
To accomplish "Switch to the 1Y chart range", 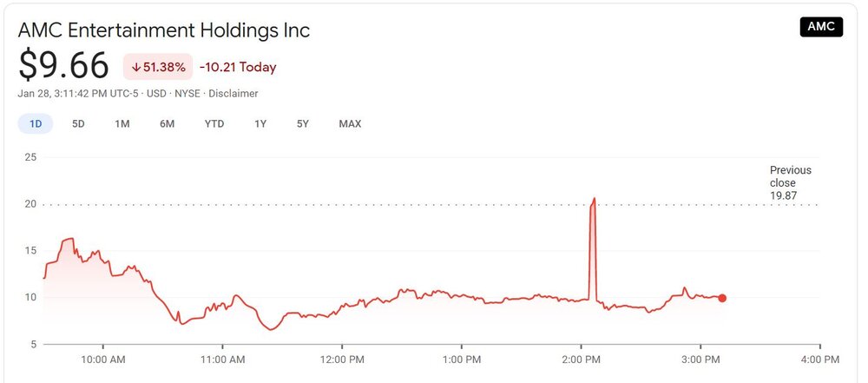I will tap(260, 123).
